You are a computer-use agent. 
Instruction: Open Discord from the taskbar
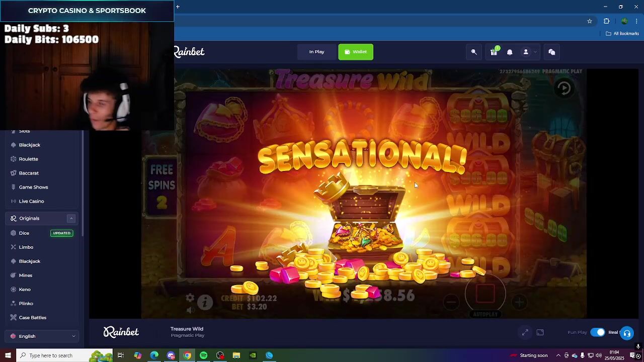pos(171,355)
